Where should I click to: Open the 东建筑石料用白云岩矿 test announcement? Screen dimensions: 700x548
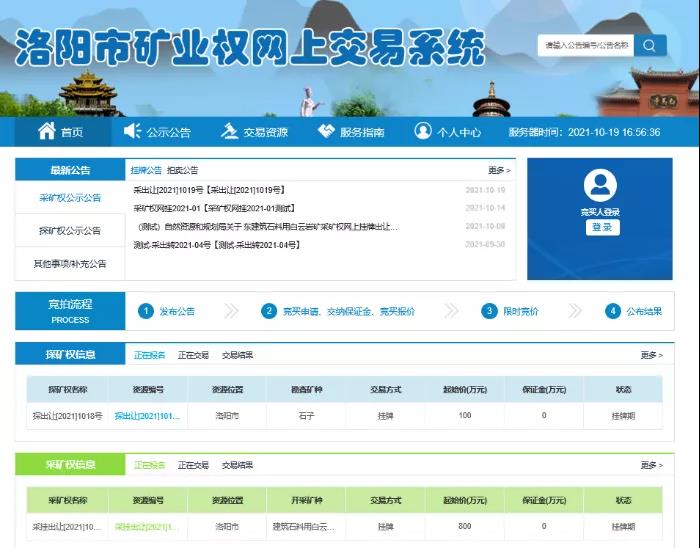tap(268, 227)
